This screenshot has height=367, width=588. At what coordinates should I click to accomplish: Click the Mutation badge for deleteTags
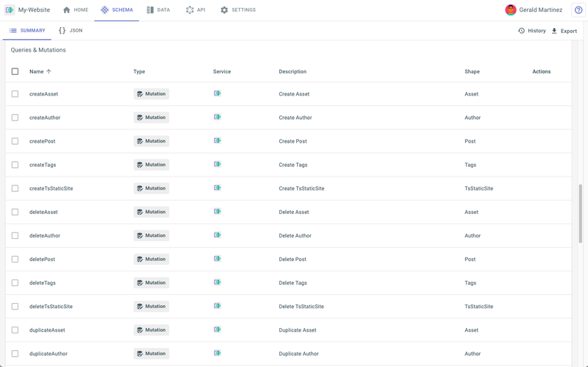151,283
